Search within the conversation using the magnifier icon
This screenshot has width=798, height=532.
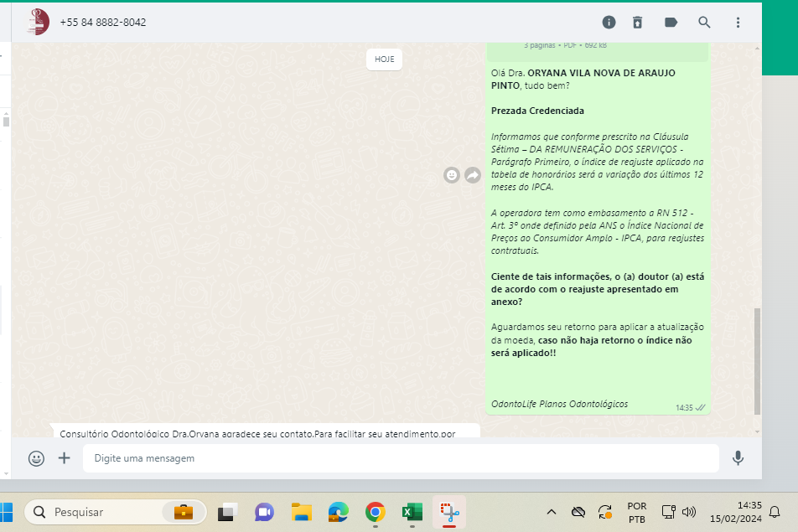point(704,23)
